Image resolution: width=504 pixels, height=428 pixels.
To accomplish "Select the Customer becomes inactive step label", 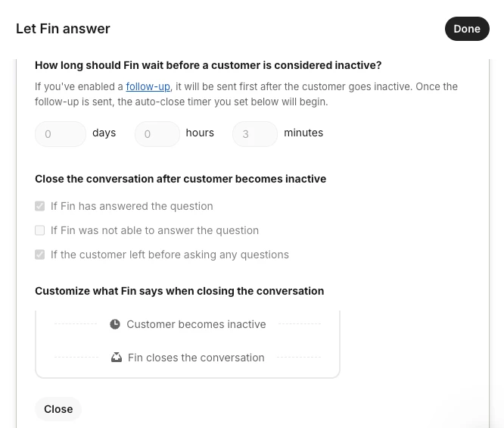I will pos(197,324).
